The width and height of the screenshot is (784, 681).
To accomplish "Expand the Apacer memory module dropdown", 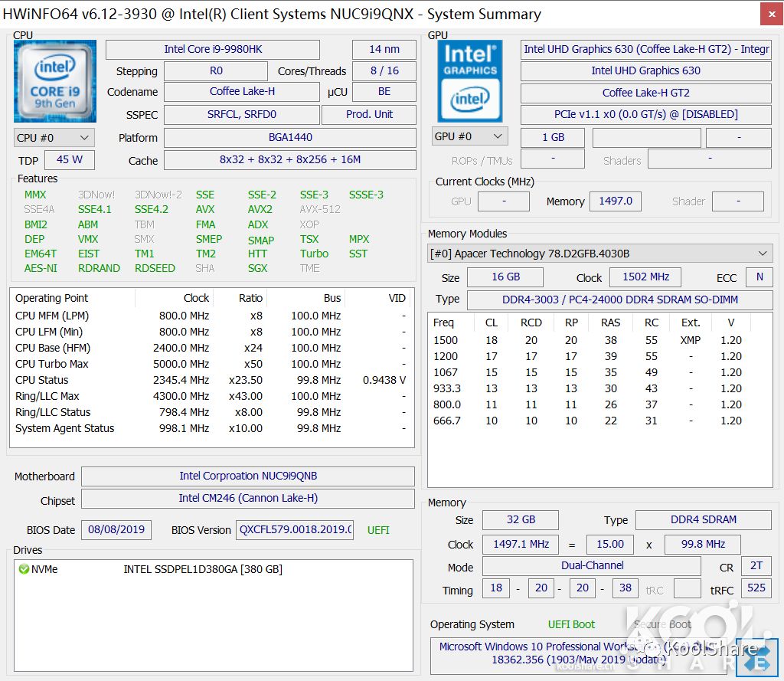I will point(600,254).
